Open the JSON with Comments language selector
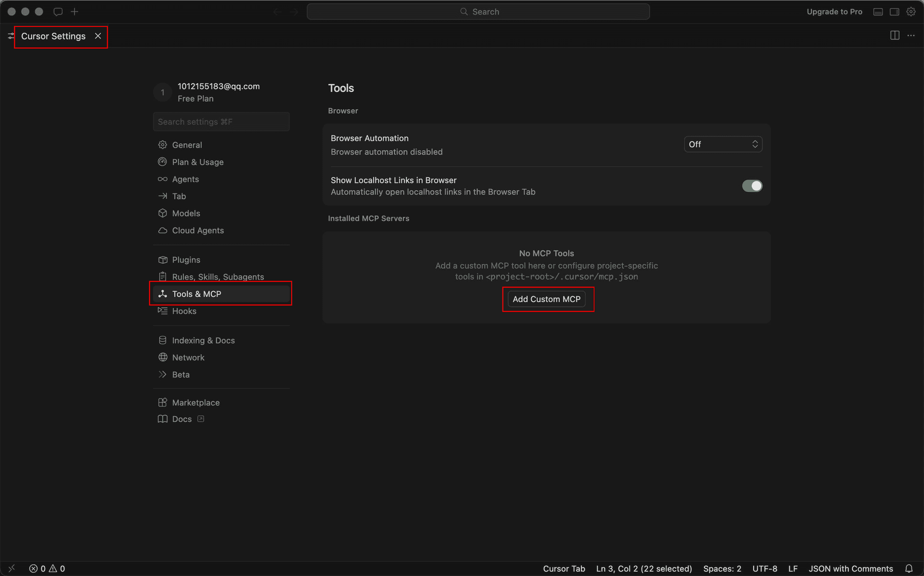The image size is (924, 576). coord(850,568)
